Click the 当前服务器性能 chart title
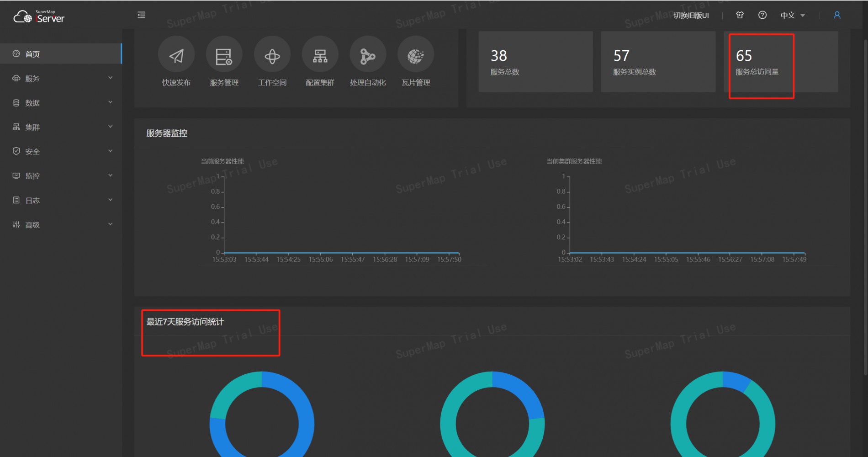 [x=222, y=161]
